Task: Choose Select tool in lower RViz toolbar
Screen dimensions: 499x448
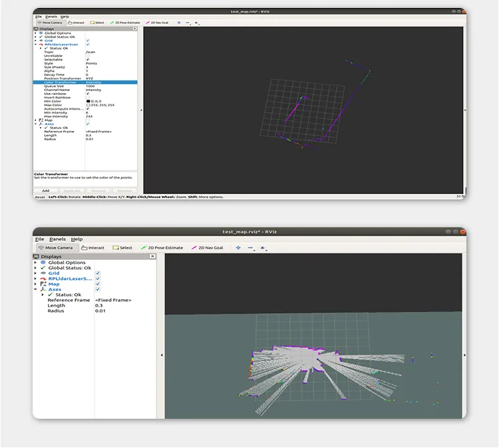Action: (x=122, y=248)
